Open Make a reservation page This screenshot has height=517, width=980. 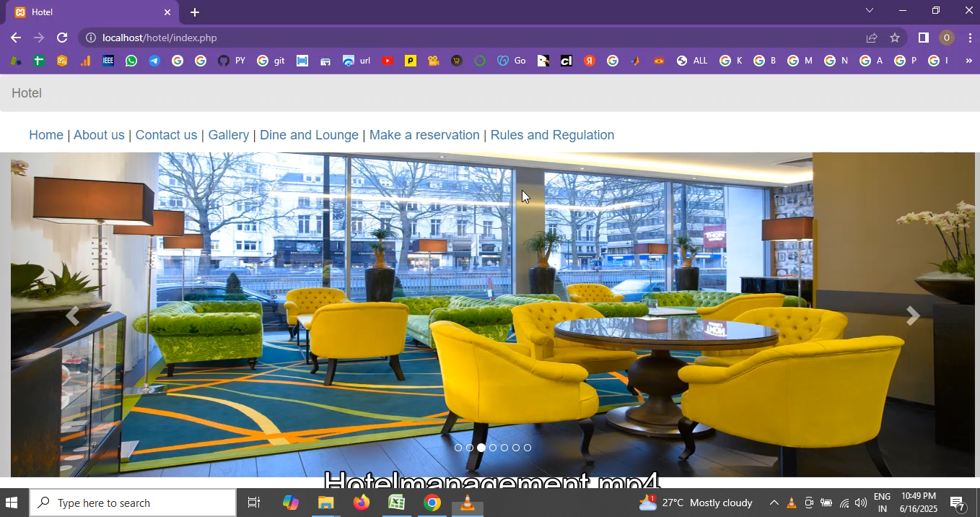click(x=424, y=135)
